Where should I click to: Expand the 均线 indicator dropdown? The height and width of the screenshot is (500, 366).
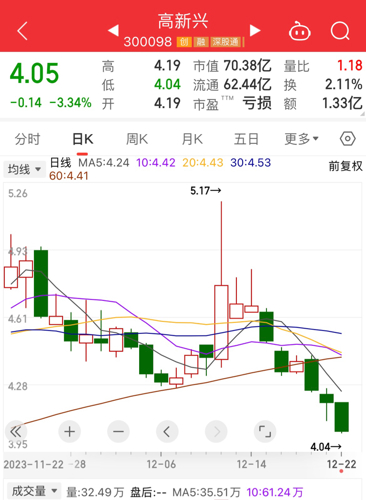tap(24, 169)
